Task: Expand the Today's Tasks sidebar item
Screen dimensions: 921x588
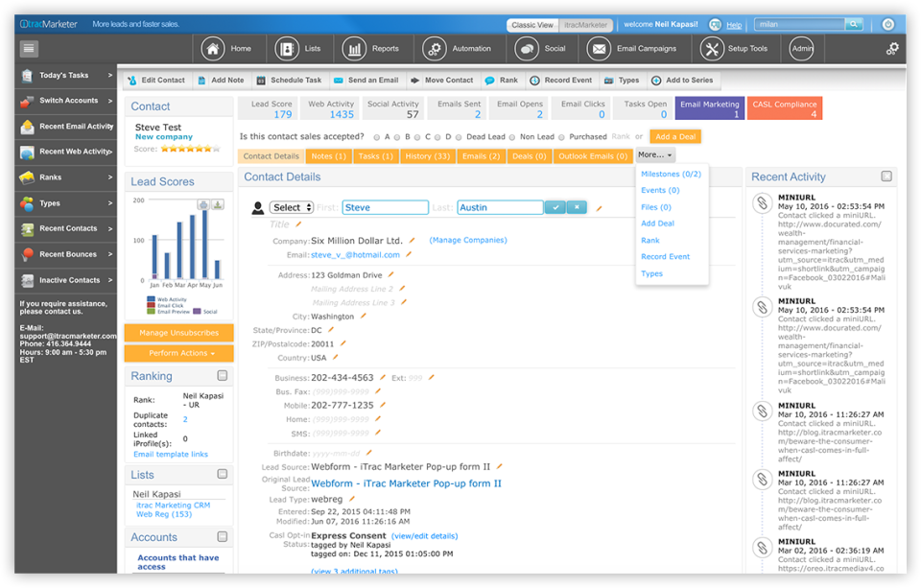Action: click(109, 75)
